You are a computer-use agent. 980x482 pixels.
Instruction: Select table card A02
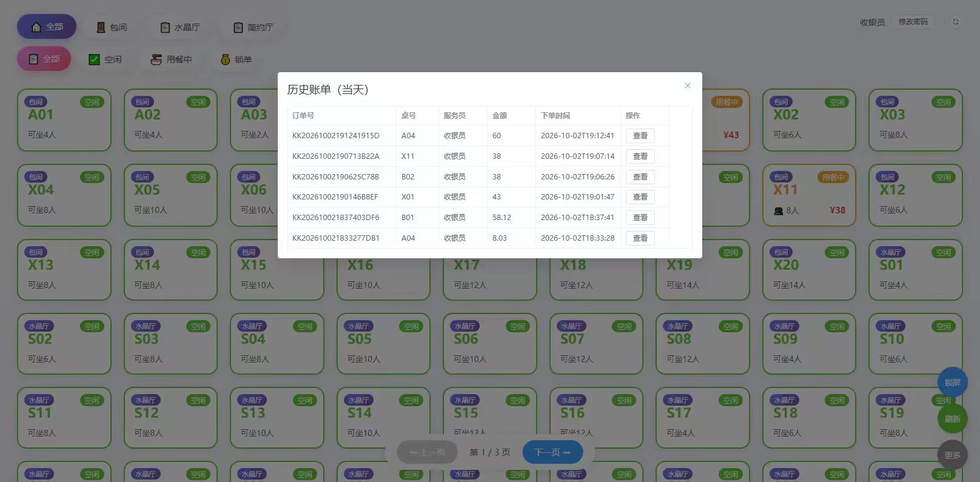click(171, 120)
